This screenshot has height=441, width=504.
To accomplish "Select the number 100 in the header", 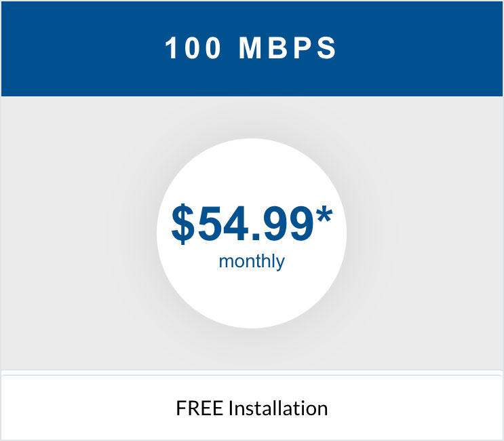I will (192, 48).
